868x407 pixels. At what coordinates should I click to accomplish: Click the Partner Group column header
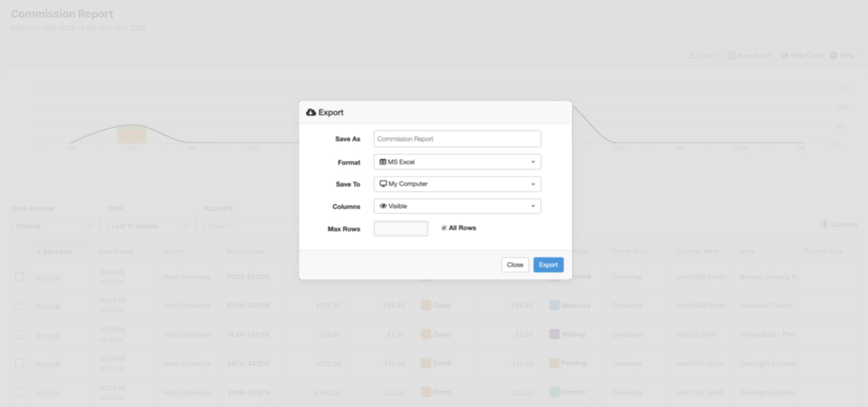(x=631, y=251)
